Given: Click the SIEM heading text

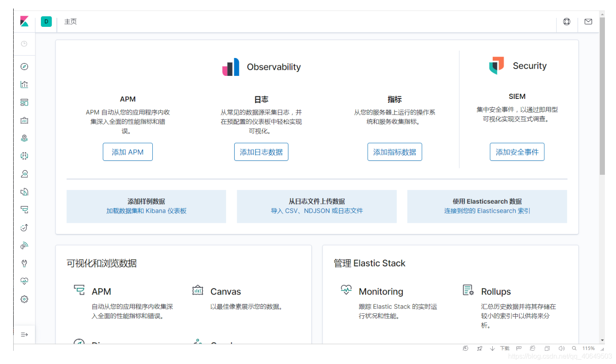Looking at the screenshot, I should (x=517, y=96).
